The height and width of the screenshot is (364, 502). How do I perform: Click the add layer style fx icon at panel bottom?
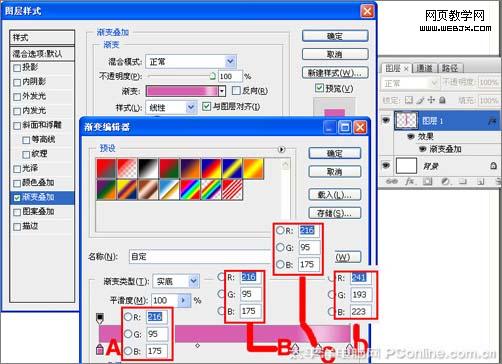click(410, 181)
